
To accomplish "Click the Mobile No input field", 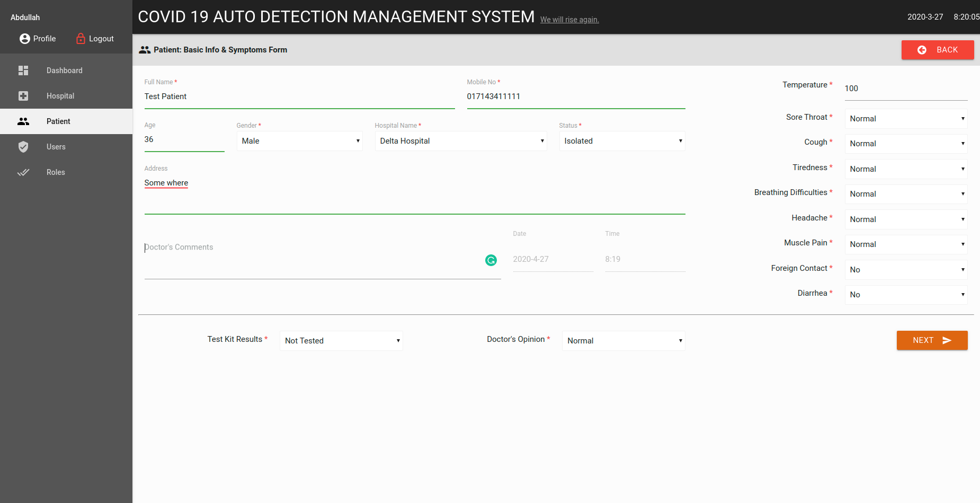I will click(576, 97).
